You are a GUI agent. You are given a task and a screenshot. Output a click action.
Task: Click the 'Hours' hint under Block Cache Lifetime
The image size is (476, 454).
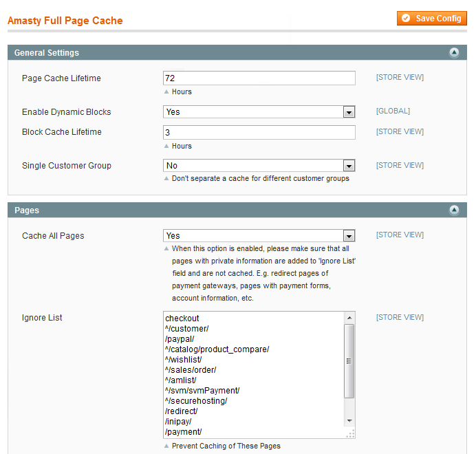click(182, 146)
